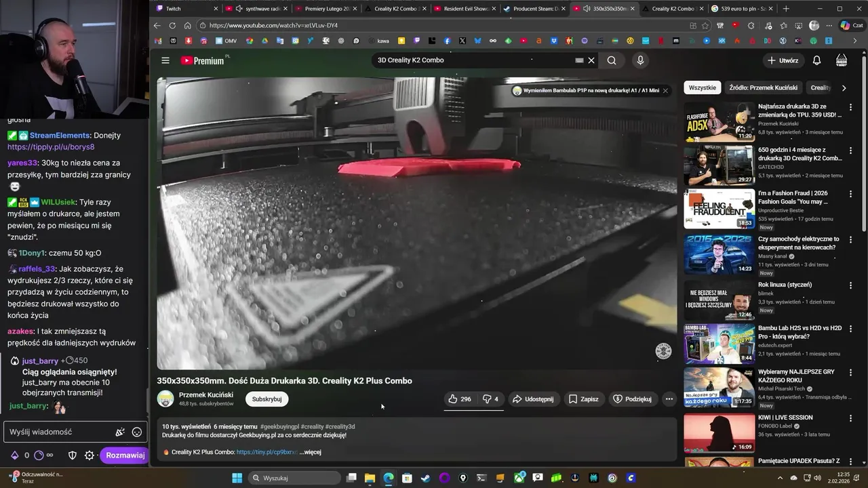Go back with the browser back arrow
868x488 pixels.
point(157,25)
